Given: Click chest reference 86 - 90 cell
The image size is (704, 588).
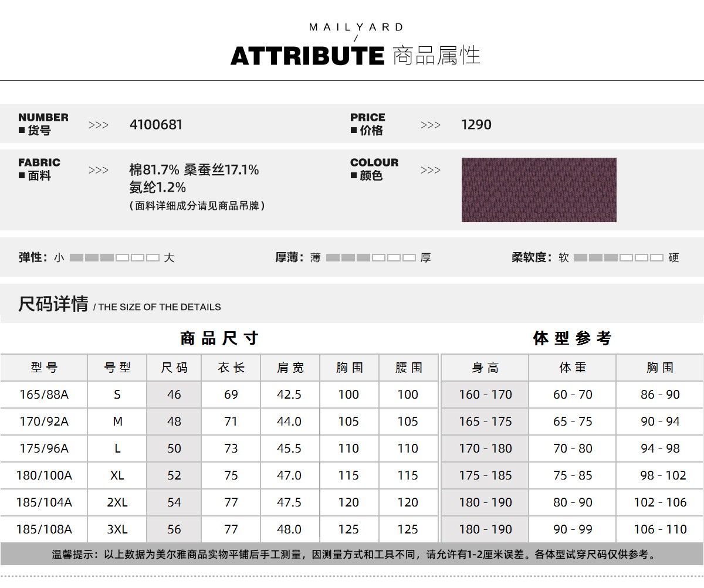Looking at the screenshot, I should click(660, 395).
